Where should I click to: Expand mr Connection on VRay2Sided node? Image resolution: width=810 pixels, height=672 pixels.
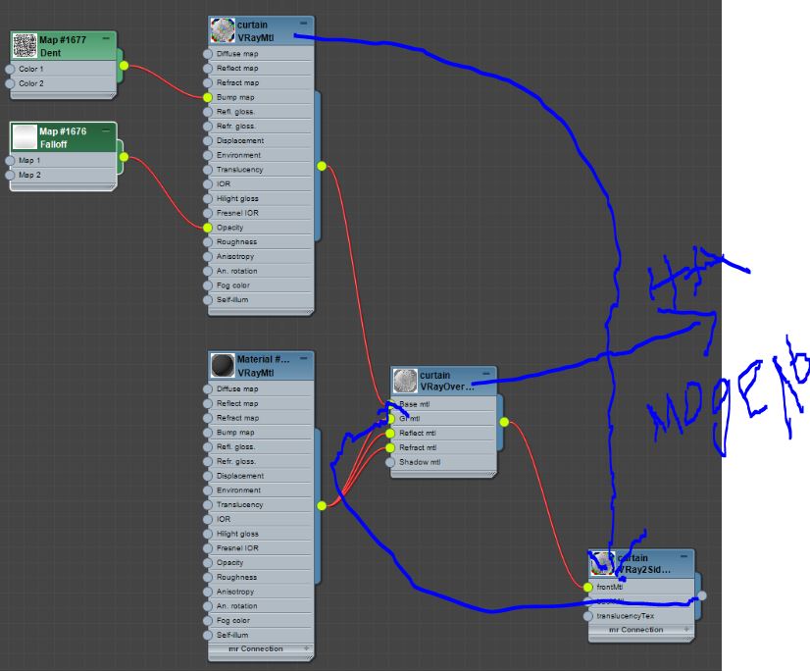point(686,631)
